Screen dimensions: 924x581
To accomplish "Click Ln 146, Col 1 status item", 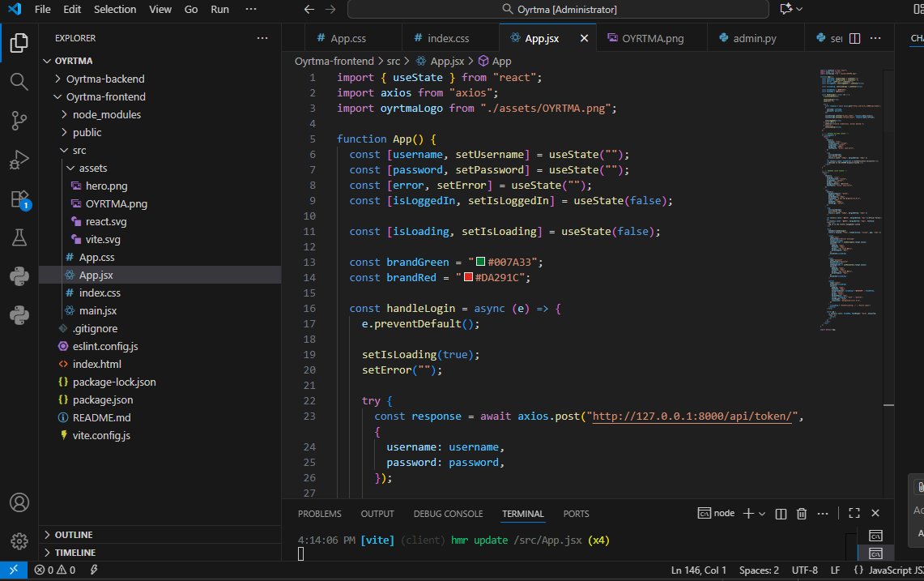I will (x=698, y=570).
